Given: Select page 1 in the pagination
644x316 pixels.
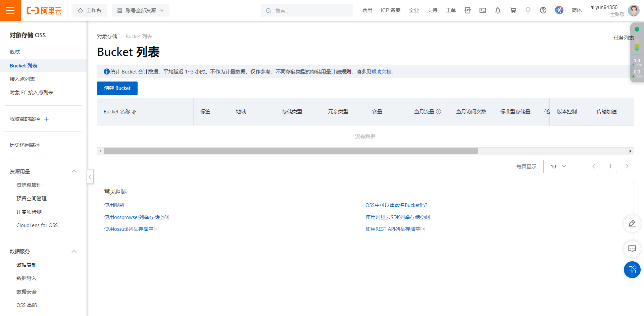Looking at the screenshot, I should click(610, 166).
